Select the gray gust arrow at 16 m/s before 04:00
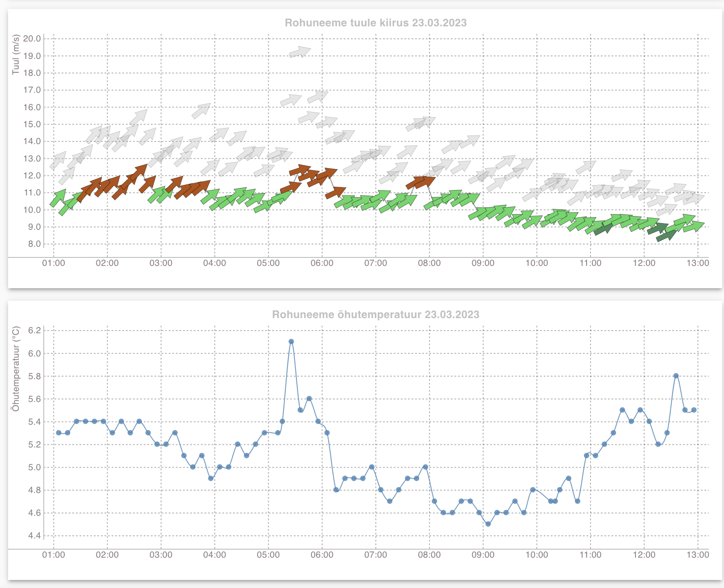724x588 pixels. [x=201, y=111]
